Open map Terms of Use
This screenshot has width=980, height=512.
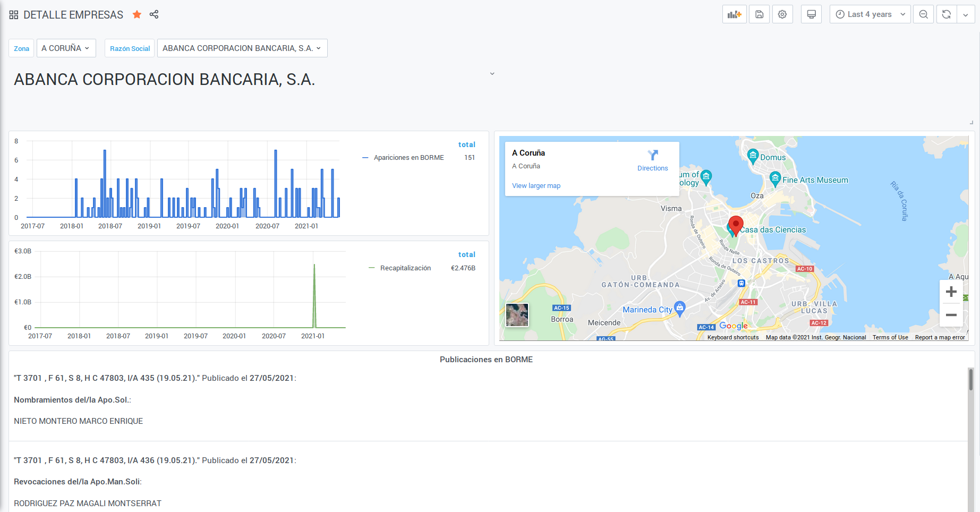[x=890, y=337]
